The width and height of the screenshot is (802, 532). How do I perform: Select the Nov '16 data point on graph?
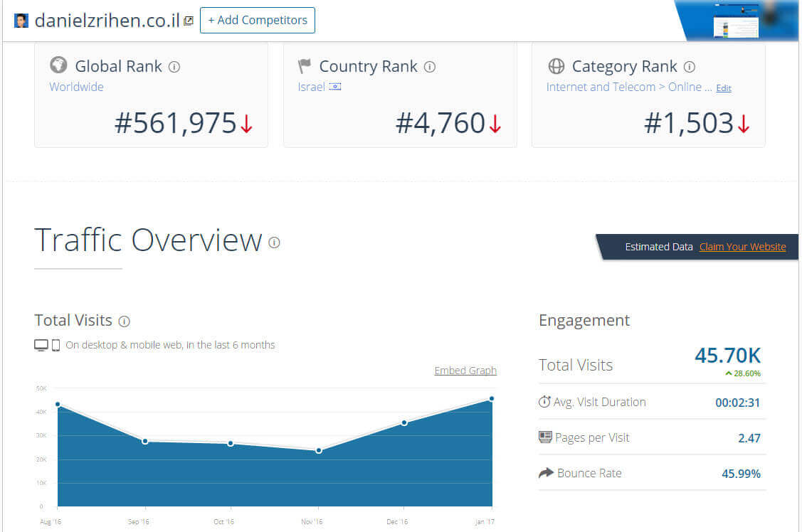319,450
